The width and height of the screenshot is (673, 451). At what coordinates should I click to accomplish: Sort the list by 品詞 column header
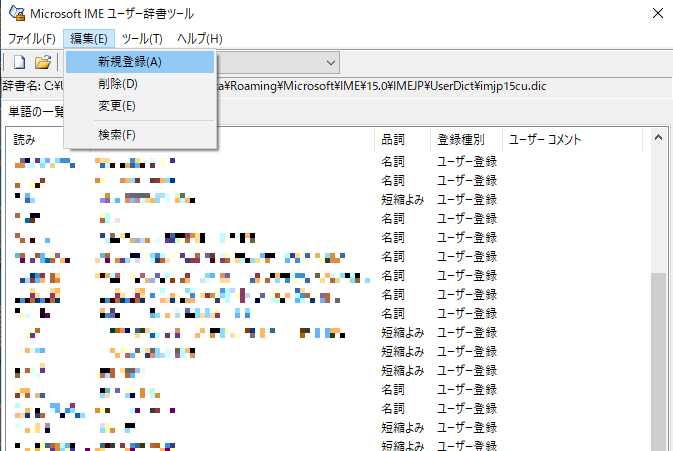[402, 139]
